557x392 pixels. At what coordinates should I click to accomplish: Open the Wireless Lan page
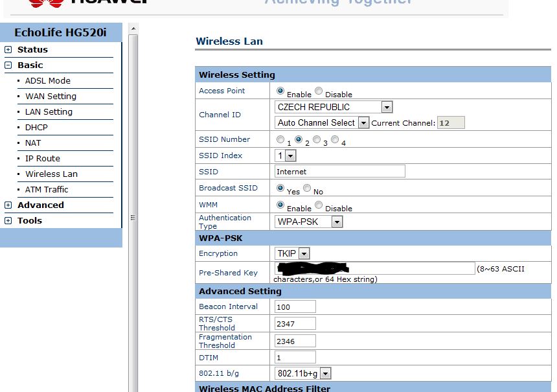tap(52, 174)
